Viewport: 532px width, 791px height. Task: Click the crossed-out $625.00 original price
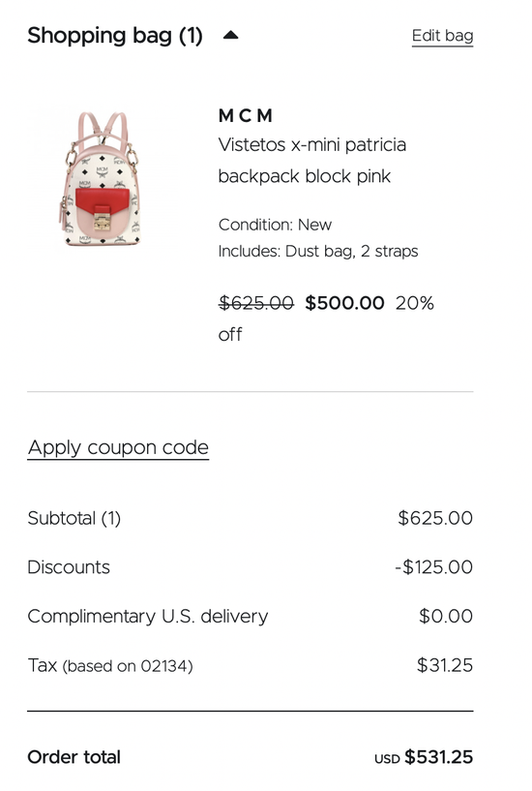coord(256,303)
